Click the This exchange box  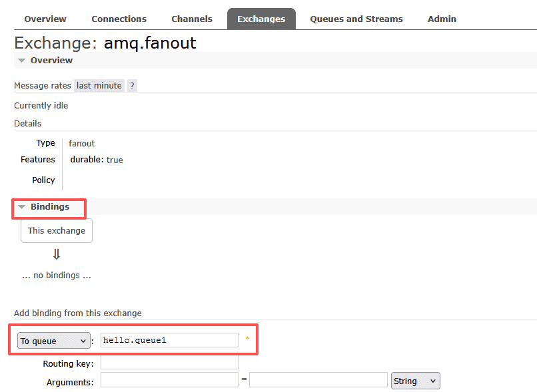point(57,231)
